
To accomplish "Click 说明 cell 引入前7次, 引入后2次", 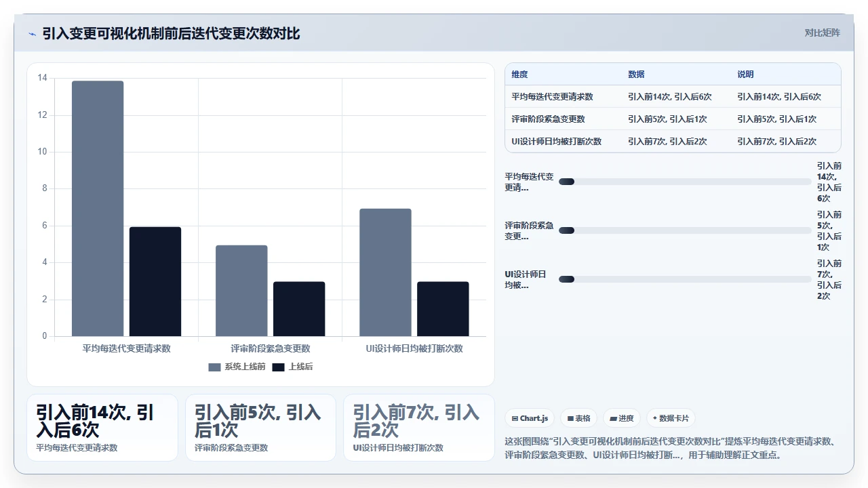I will point(776,142).
